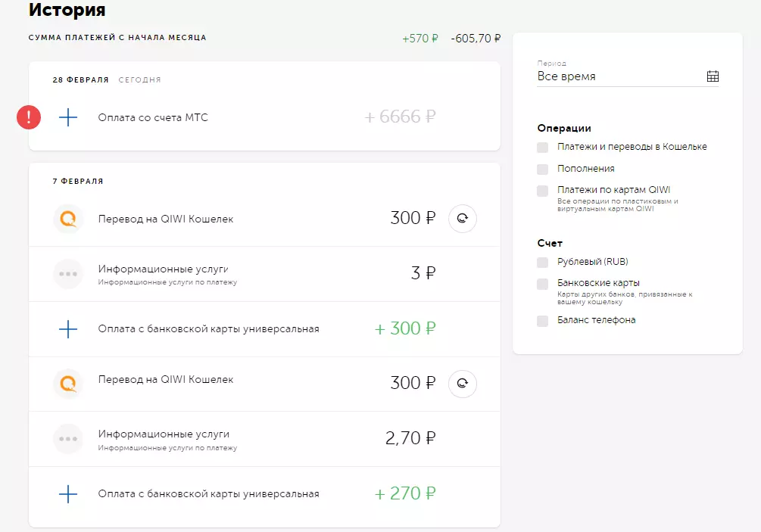
Task: Open the +270 ₽ Оплата с банковской карты row
Action: point(208,494)
